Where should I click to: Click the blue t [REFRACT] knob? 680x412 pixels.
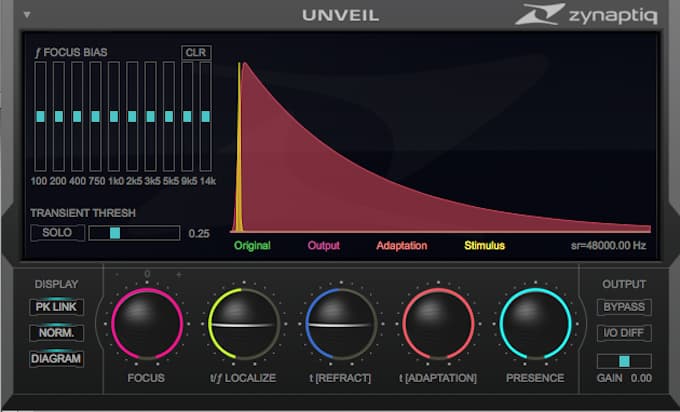(341, 324)
